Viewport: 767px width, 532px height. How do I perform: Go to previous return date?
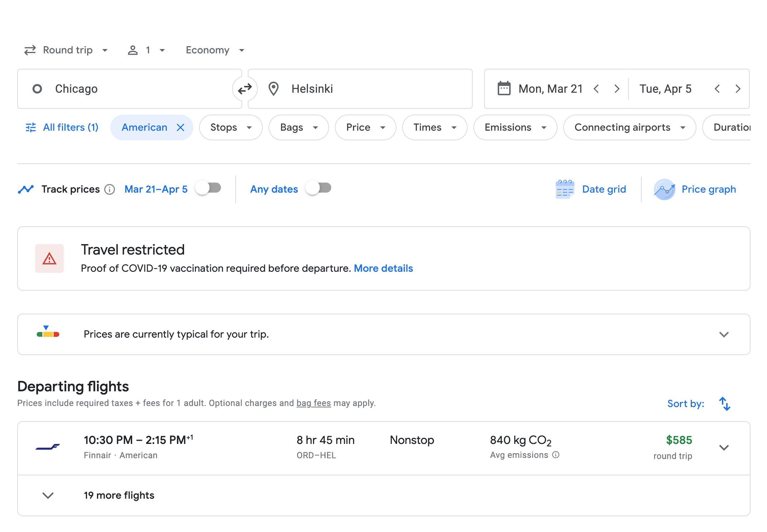click(717, 89)
